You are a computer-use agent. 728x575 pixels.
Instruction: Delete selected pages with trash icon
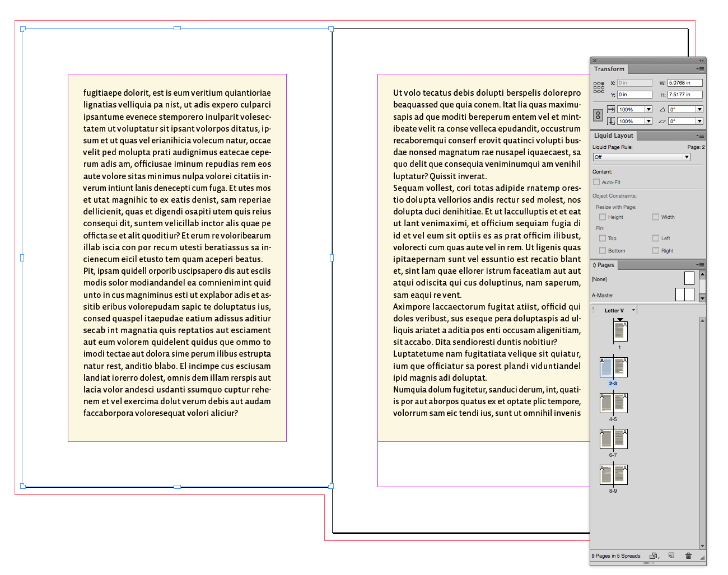coord(688,556)
